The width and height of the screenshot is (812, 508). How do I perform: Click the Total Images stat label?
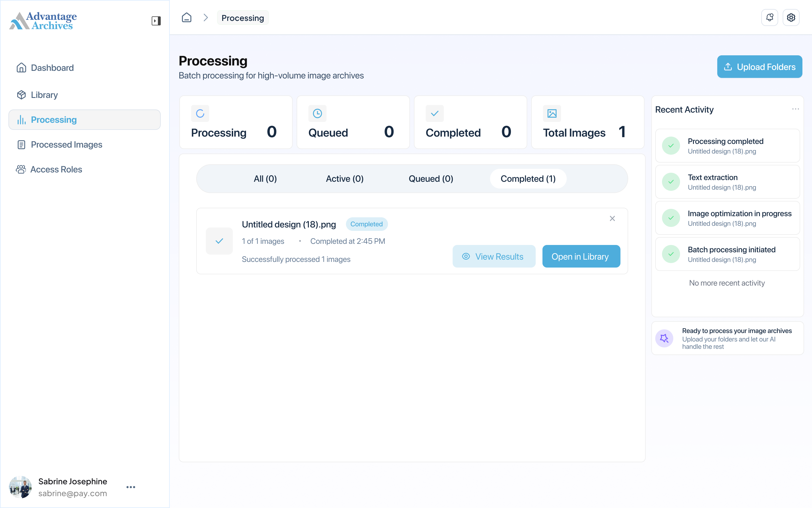[574, 133]
